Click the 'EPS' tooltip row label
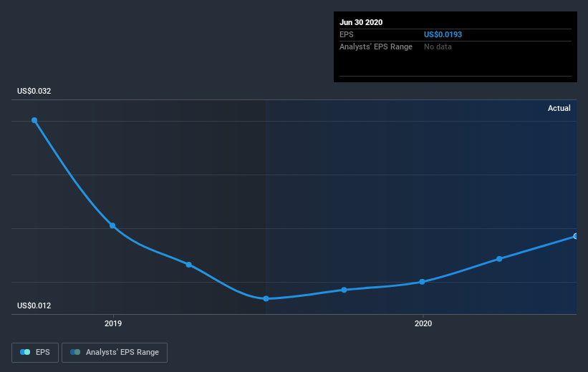588x372 pixels. coord(347,34)
